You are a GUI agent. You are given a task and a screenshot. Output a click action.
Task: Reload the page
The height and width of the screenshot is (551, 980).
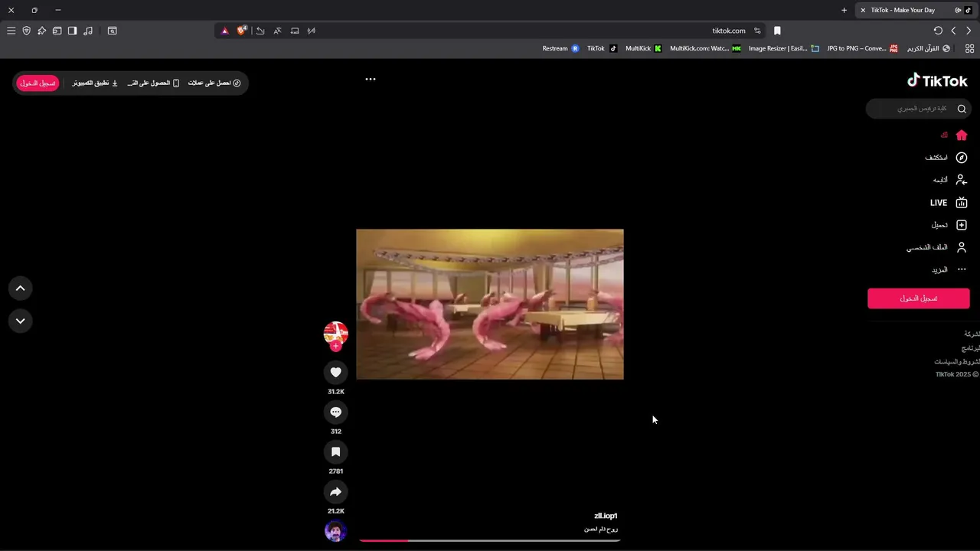(938, 31)
